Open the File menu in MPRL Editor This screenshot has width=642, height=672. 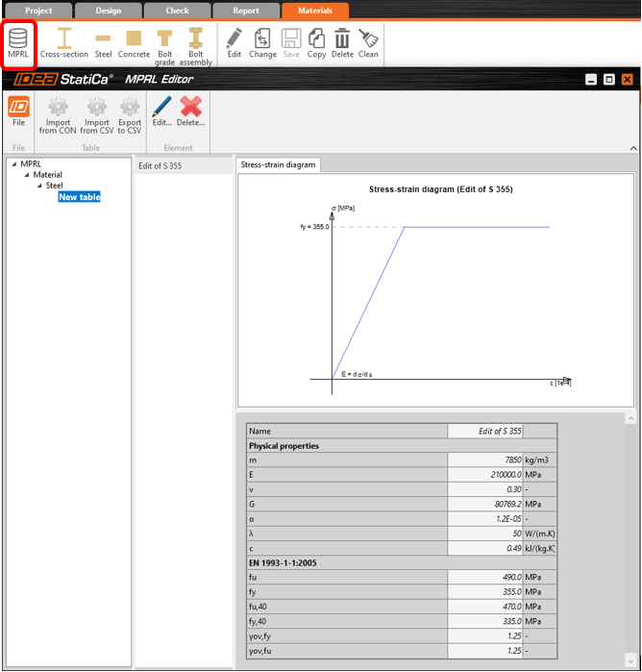[x=18, y=112]
